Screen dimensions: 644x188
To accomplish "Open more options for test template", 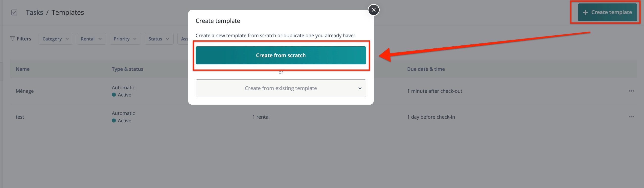I will [x=631, y=117].
